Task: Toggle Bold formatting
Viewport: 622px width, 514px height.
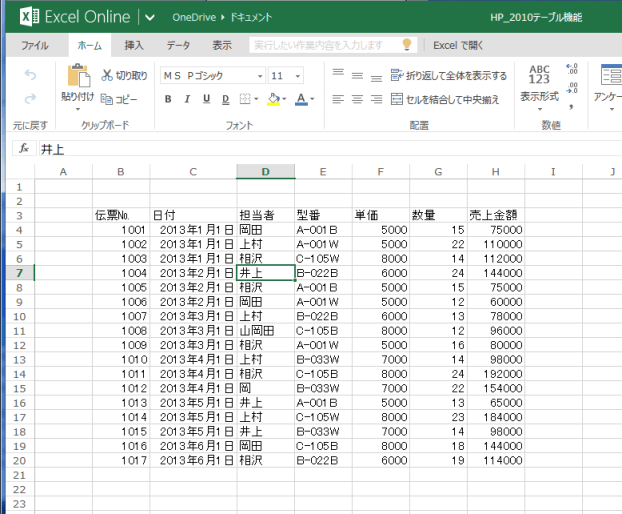Action: click(x=168, y=99)
